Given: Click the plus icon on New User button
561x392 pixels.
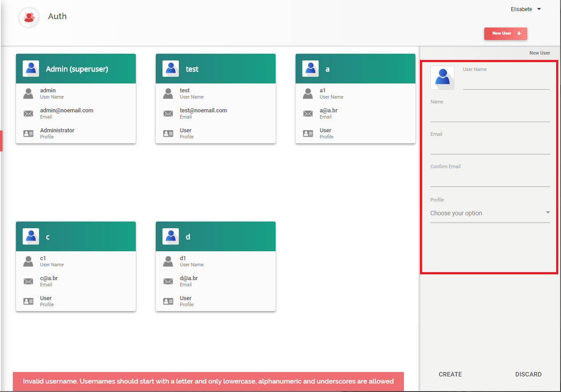Looking at the screenshot, I should pos(519,33).
